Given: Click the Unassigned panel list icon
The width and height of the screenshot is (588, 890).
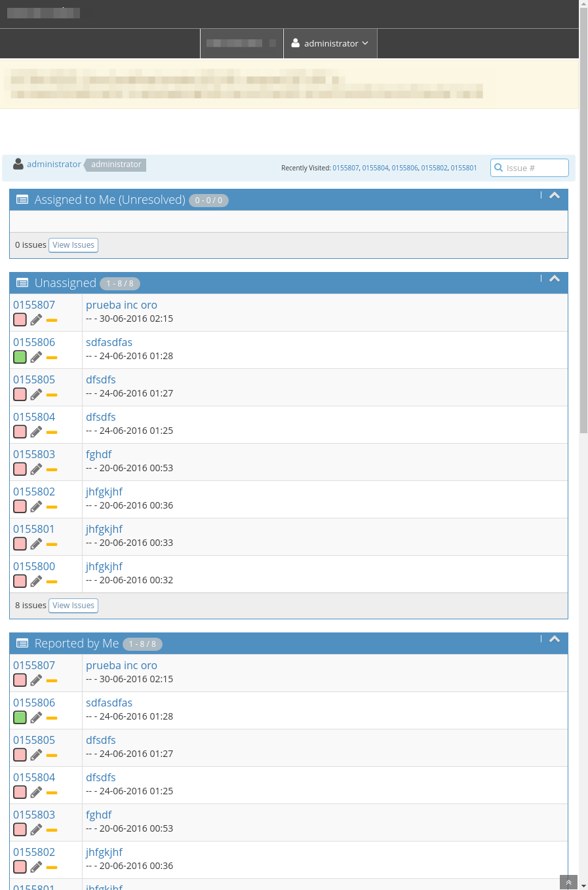Looking at the screenshot, I should click(22, 283).
